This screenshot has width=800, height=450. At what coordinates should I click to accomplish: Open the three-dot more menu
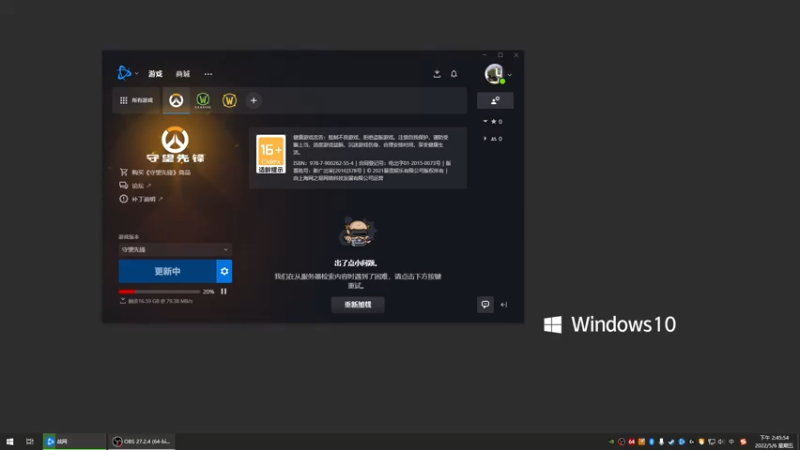pyautogui.click(x=208, y=74)
